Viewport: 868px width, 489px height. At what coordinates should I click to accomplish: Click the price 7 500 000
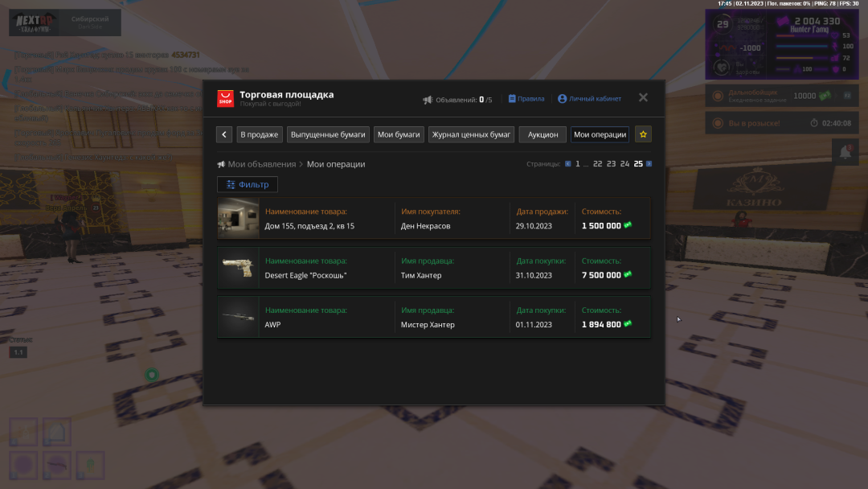tap(601, 275)
